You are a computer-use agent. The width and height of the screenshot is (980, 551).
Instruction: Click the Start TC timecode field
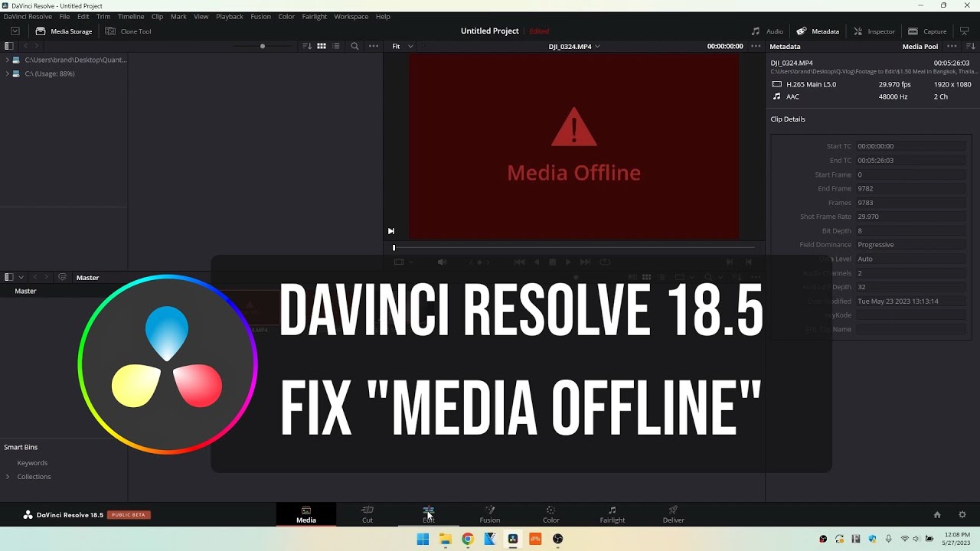910,146
